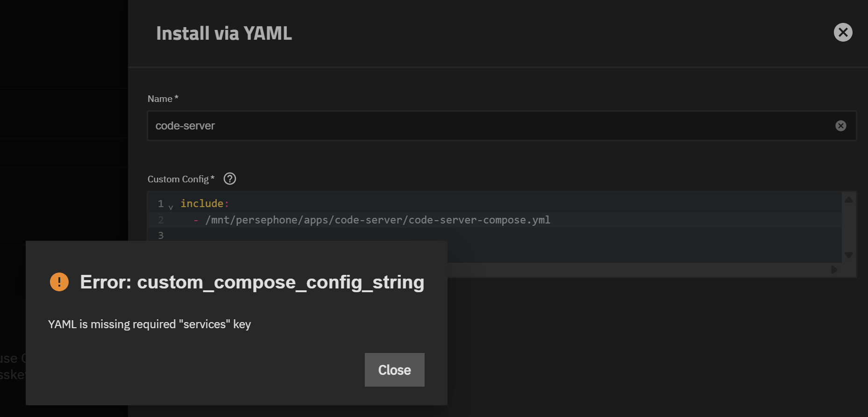This screenshot has height=417, width=868.
Task: Select line number 2 in gutter
Action: point(161,220)
